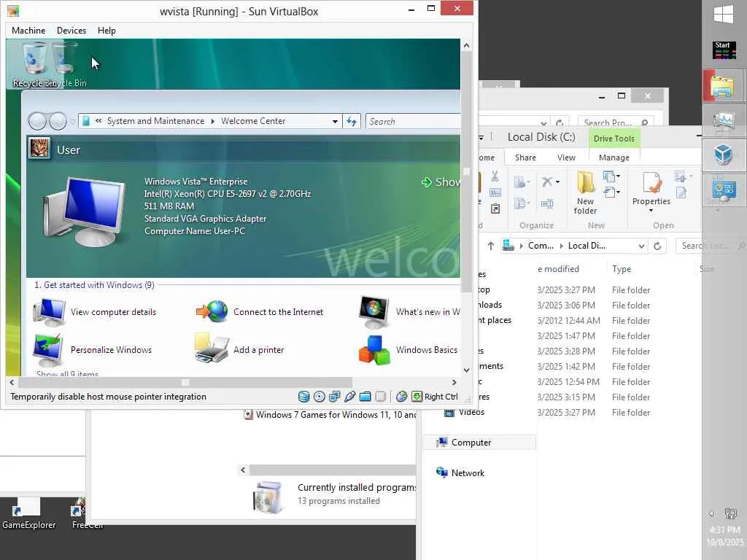The width and height of the screenshot is (747, 560).
Task: Open the Connect to the Internet link
Action: tap(278, 312)
